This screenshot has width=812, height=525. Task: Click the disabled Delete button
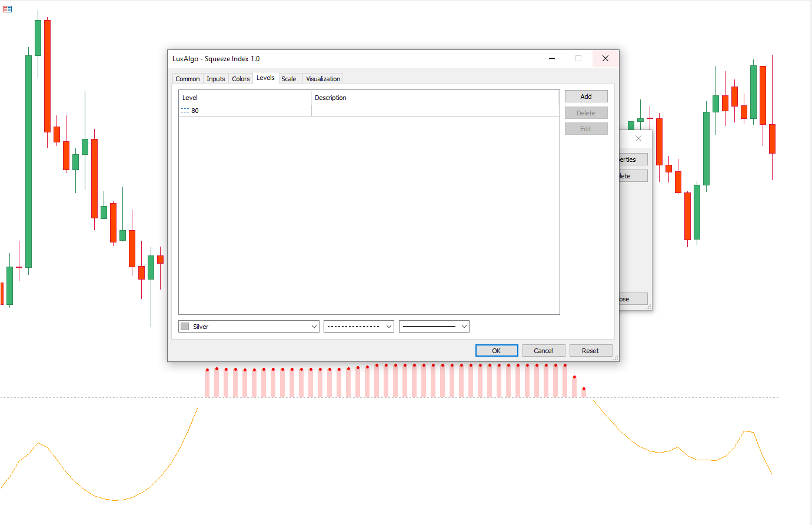[586, 113]
